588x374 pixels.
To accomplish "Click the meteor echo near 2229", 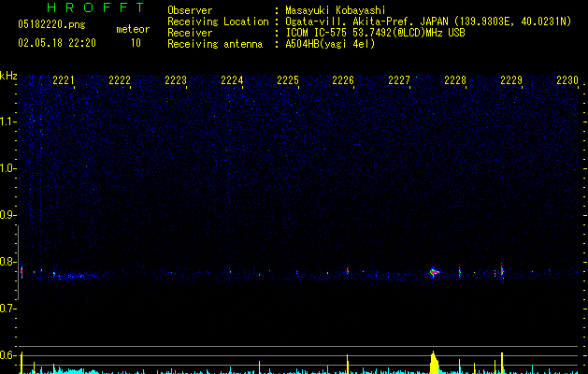I will click(x=502, y=271).
